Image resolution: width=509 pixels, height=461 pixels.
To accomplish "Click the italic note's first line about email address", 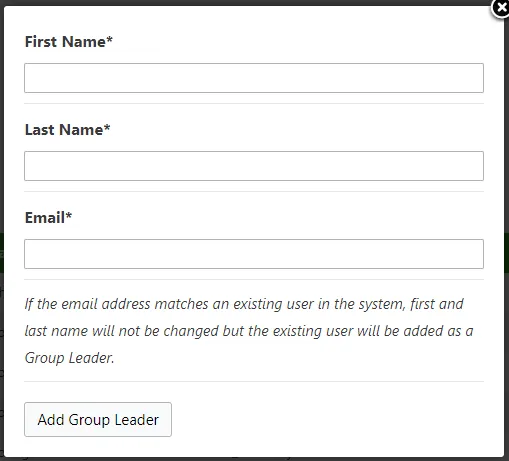I will click(x=244, y=304).
